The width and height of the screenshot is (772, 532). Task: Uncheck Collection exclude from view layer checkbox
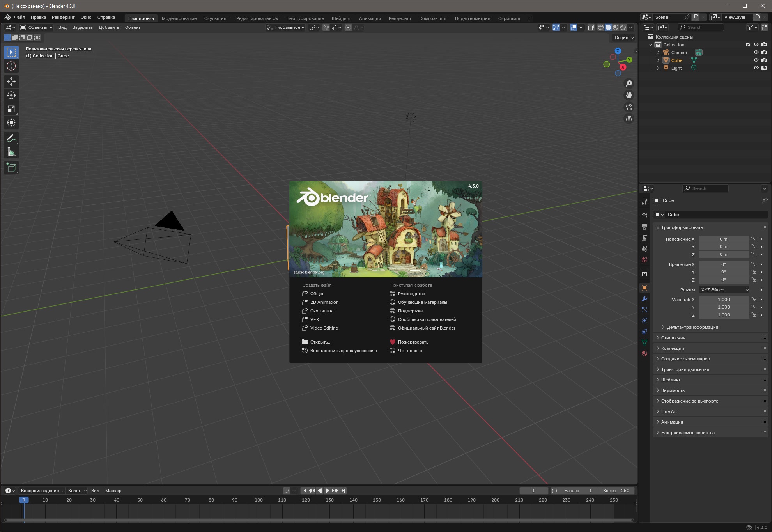(748, 44)
